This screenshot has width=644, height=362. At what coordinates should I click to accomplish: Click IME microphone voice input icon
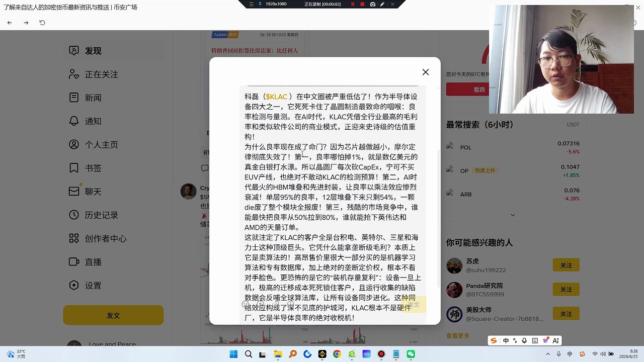[525, 340]
